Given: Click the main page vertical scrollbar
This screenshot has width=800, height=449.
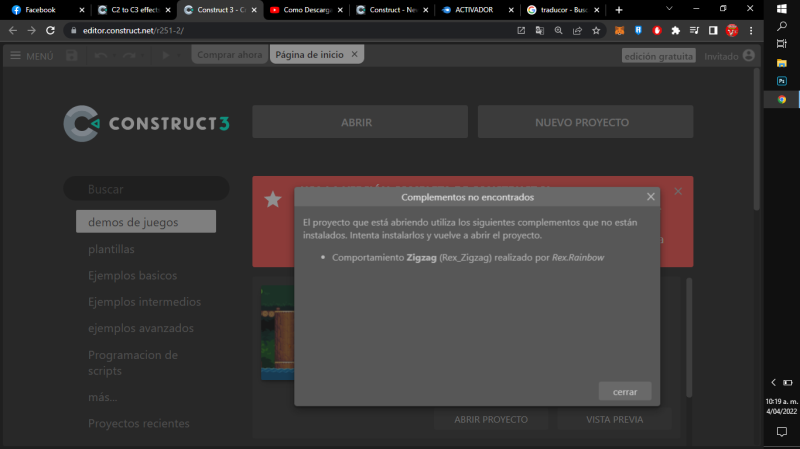Looking at the screenshot, I should 757,138.
